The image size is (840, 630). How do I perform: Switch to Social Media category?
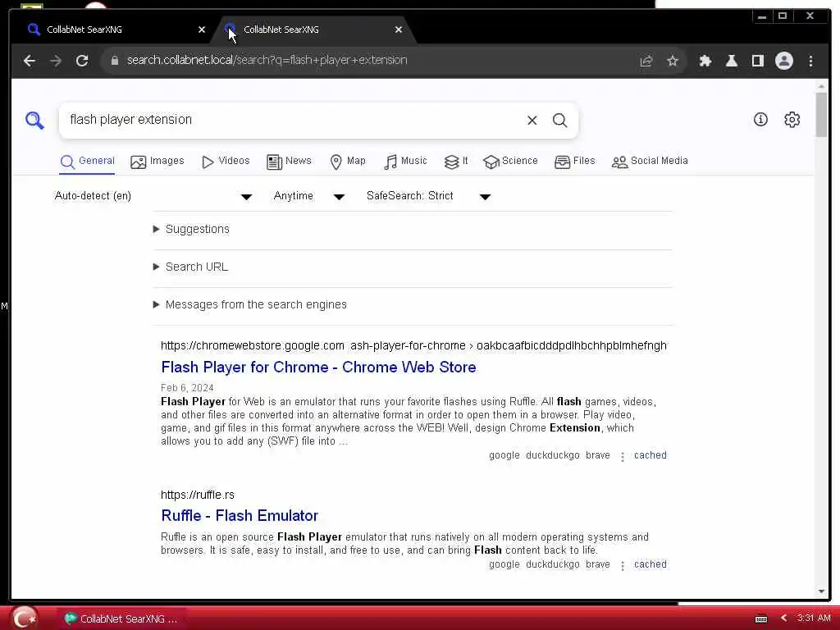tap(650, 162)
